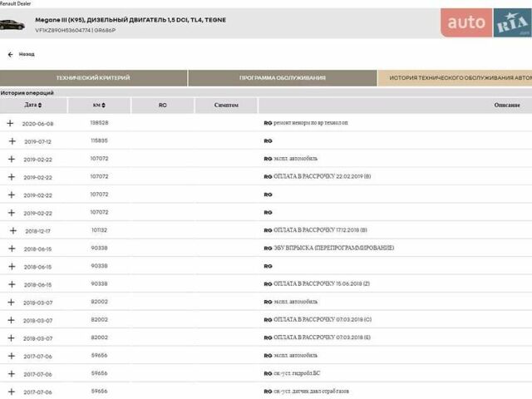This screenshot has height=399, width=532.
Task: Expand the ЭБУ ВПРЫСКА (ПЕРЕПРОГРАММИРОВАНИЕ) row
Action: tap(12, 249)
